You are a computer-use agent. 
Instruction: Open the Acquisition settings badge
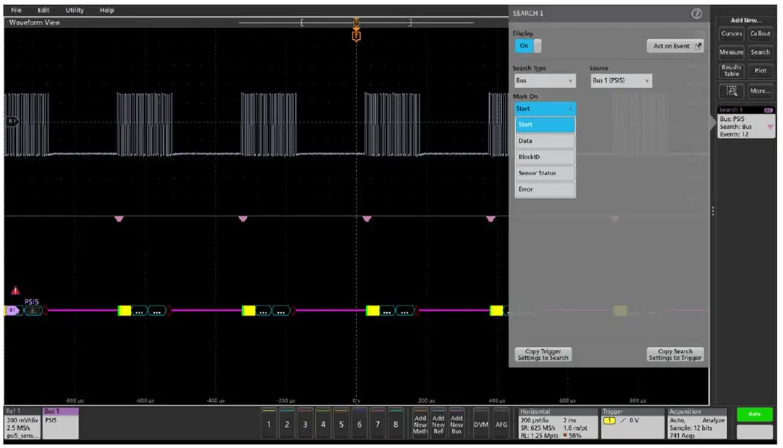tap(697, 424)
